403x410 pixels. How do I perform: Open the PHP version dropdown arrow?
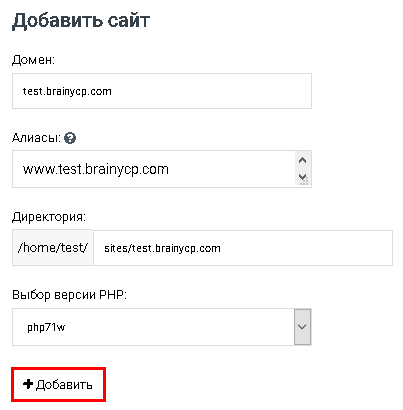tap(302, 327)
